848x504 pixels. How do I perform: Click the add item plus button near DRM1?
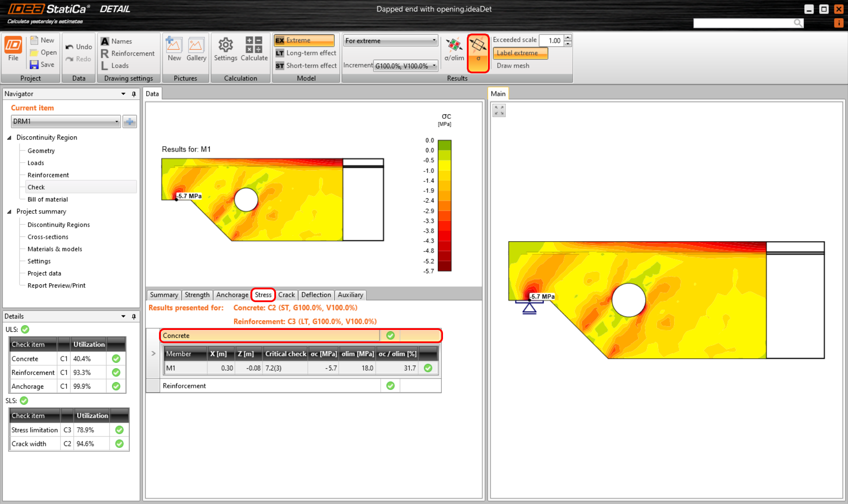click(129, 121)
